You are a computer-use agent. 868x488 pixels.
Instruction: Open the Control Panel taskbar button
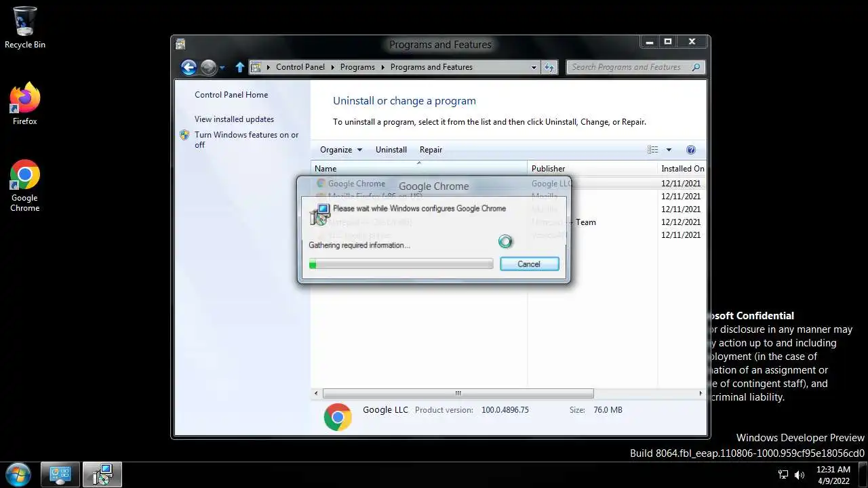click(60, 474)
